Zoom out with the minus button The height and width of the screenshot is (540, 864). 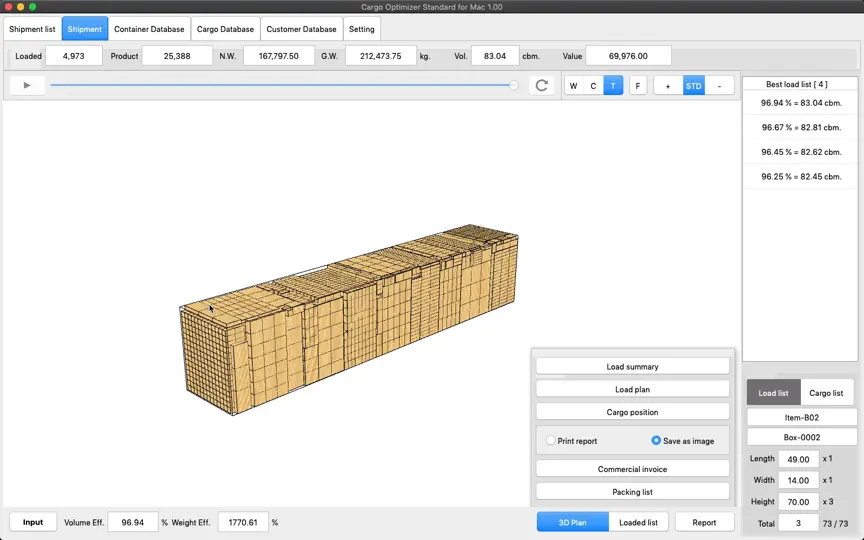pyautogui.click(x=720, y=86)
